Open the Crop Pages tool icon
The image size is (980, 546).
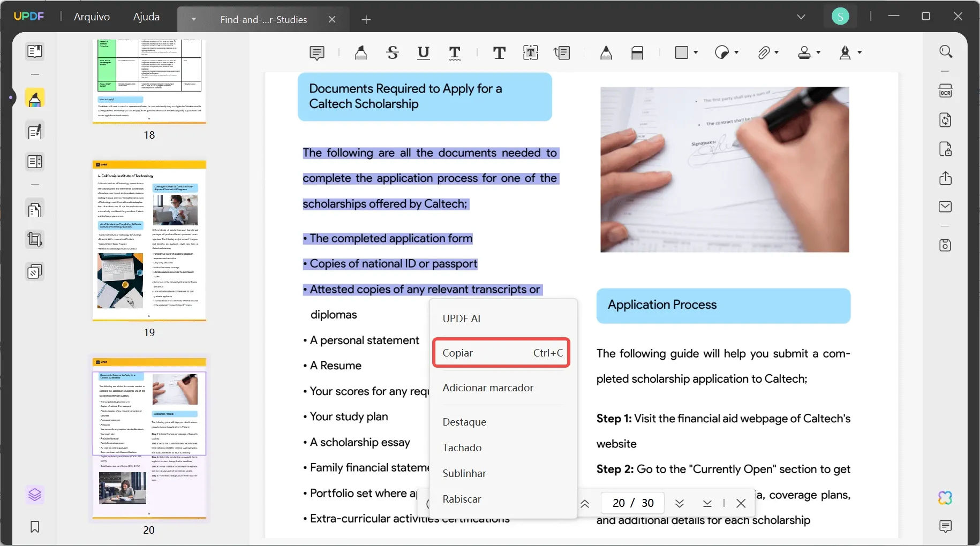tap(35, 239)
